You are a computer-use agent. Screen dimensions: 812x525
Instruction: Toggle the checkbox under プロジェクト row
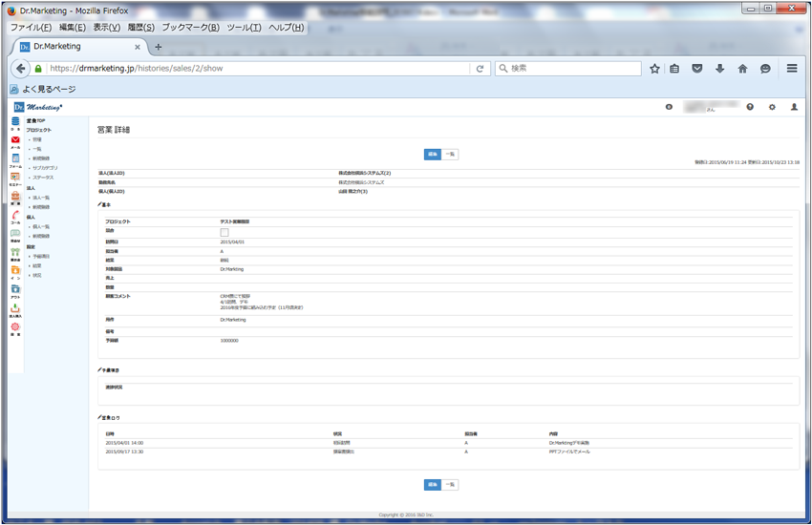[x=224, y=232]
